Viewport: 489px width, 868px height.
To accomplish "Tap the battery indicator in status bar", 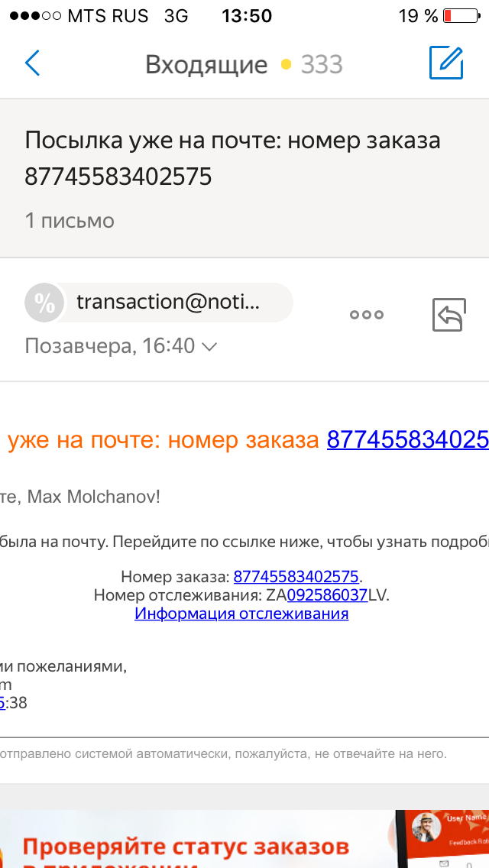I will pyautogui.click(x=461, y=15).
